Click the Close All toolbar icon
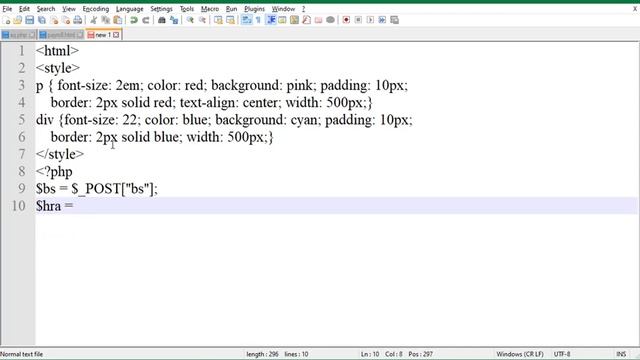This screenshot has width=640, height=360. pos(66,20)
